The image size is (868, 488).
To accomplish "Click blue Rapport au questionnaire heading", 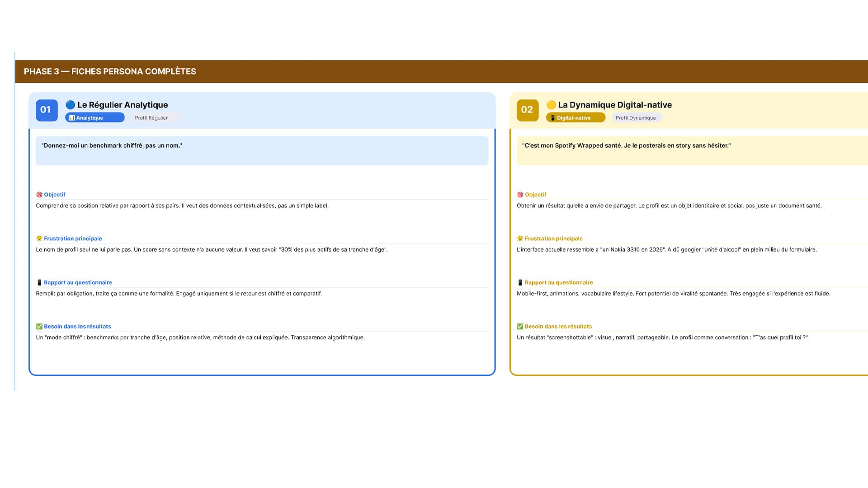I will pos(78,282).
